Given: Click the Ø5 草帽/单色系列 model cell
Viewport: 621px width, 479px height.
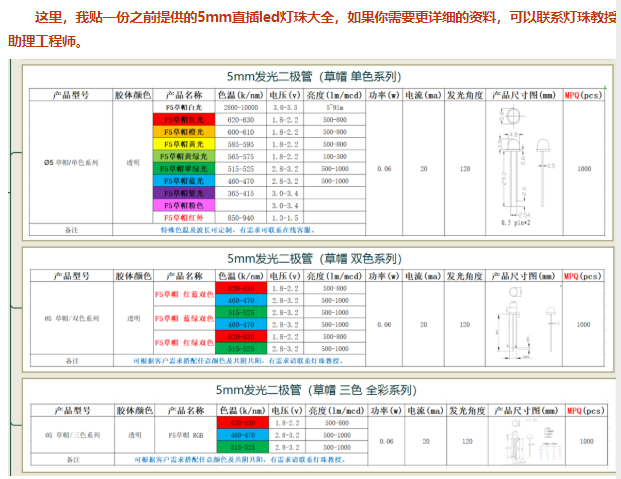Looking at the screenshot, I should point(71,162).
